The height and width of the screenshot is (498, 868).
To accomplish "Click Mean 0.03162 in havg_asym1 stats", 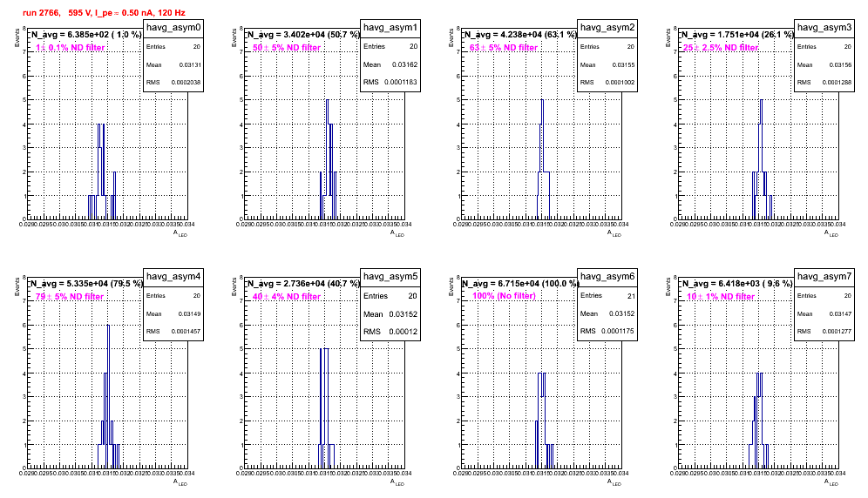I will [390, 64].
